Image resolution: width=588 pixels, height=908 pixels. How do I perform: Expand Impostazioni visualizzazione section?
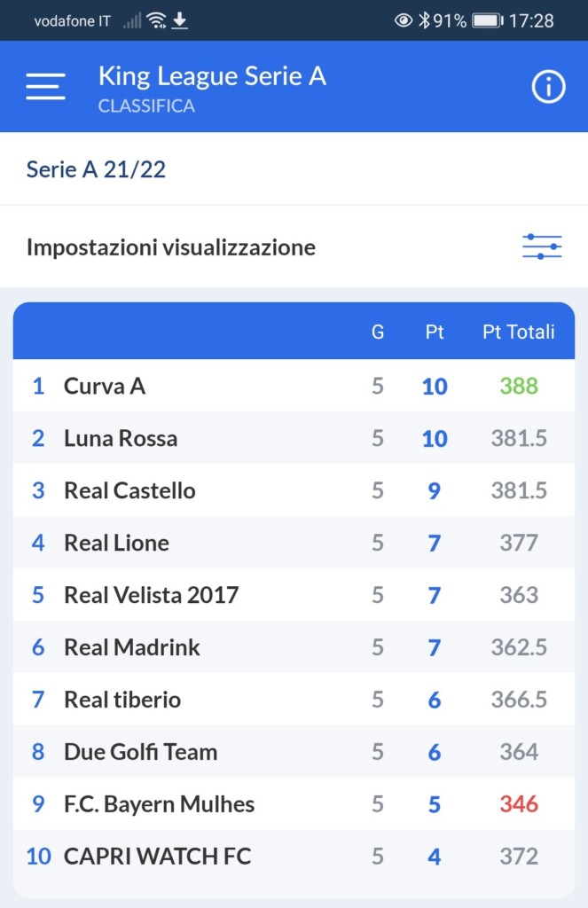pos(171,247)
